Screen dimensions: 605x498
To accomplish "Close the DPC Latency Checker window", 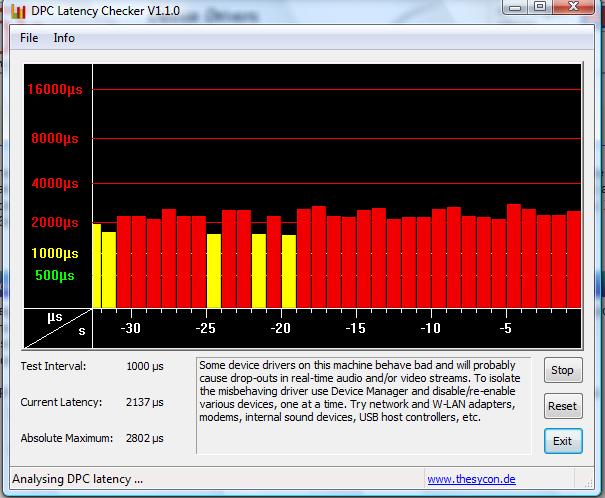I will click(573, 7).
